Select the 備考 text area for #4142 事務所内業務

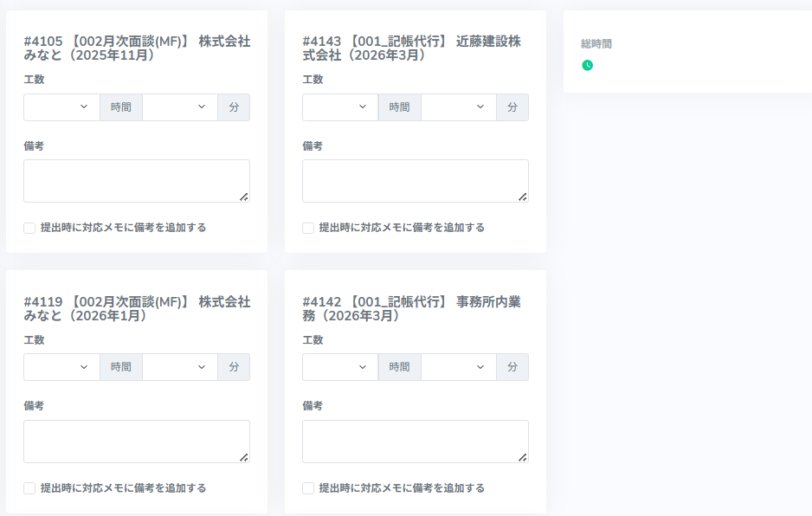pyautogui.click(x=415, y=441)
